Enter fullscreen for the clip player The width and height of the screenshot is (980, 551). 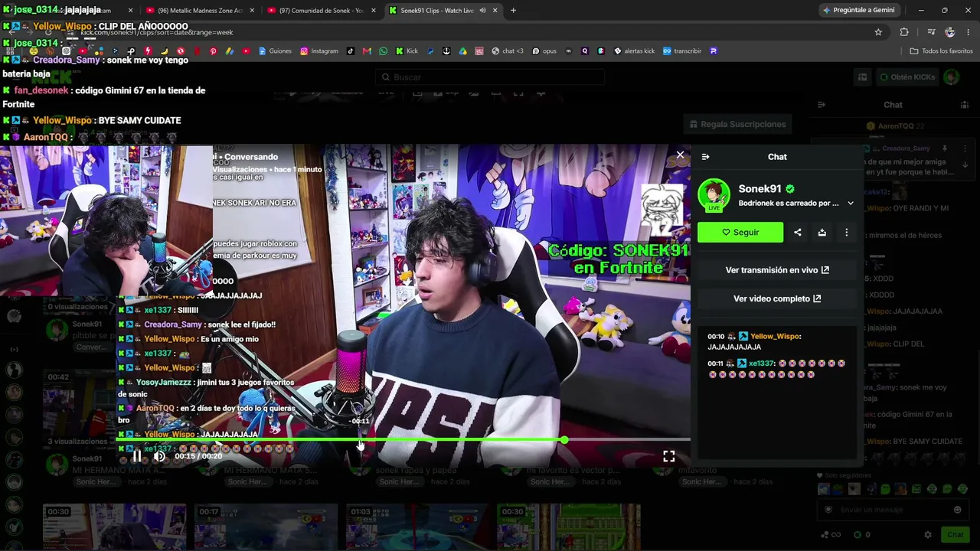[x=668, y=456]
